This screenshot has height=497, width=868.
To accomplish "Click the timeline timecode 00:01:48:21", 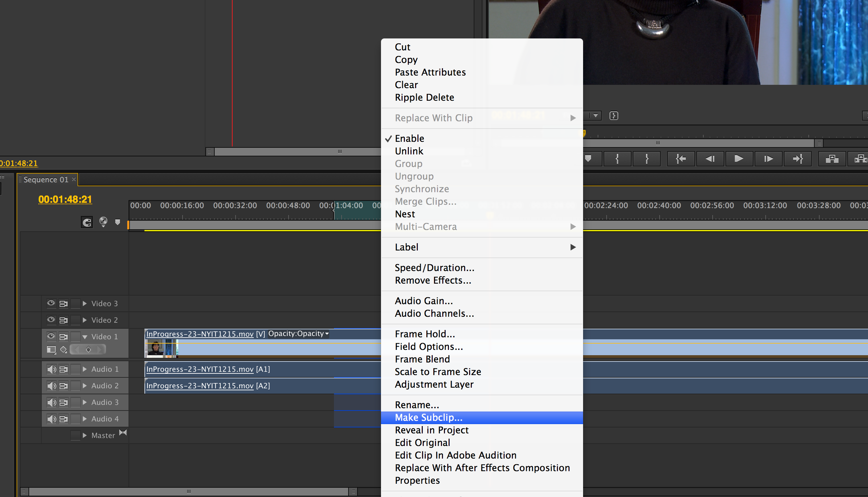I will tap(65, 199).
